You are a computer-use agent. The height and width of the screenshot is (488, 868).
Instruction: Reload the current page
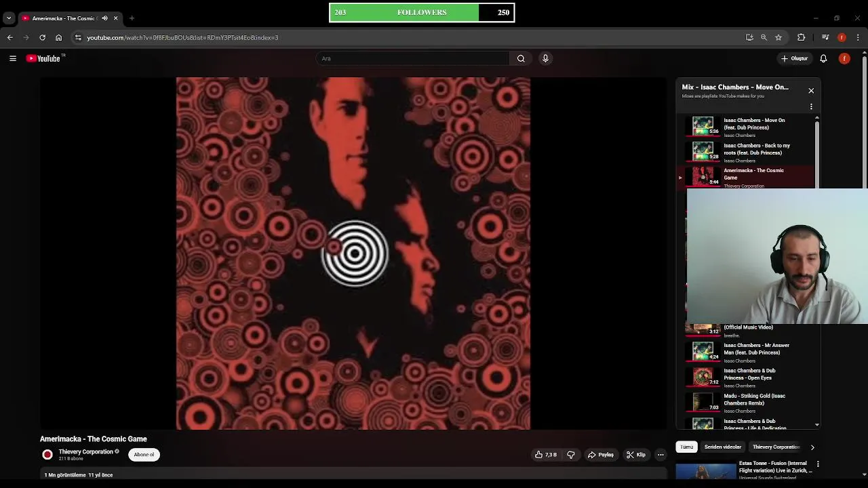(x=42, y=37)
